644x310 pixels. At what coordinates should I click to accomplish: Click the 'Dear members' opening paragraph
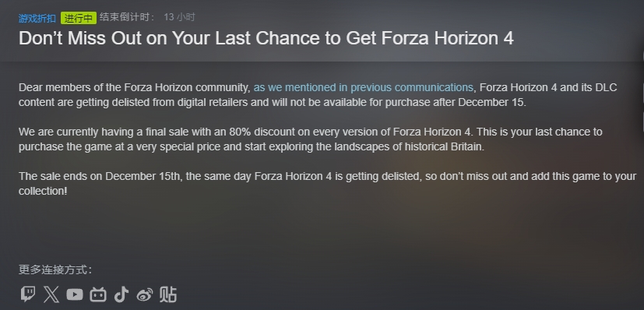coord(318,95)
